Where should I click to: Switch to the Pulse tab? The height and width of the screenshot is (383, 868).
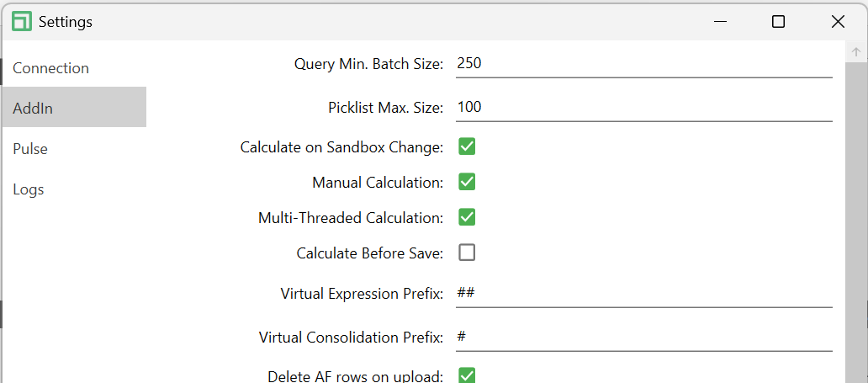click(x=30, y=149)
